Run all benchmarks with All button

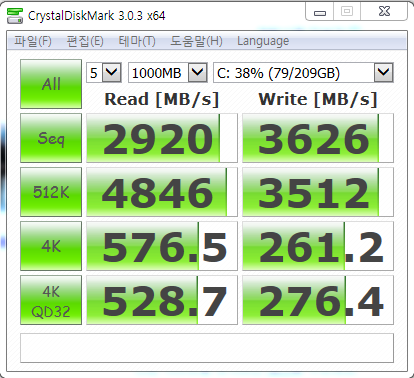tap(51, 84)
